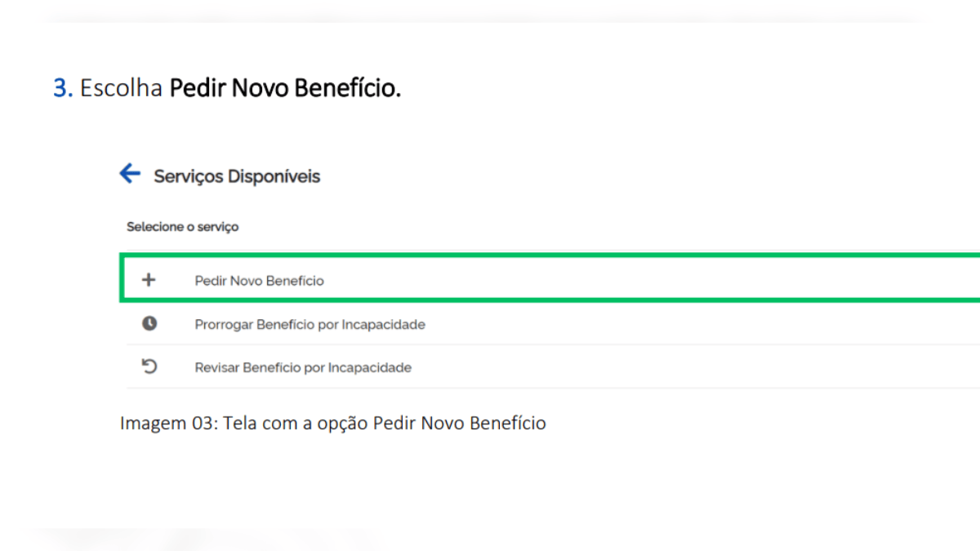
Task: Click the blue back arrow icon
Action: (x=130, y=174)
